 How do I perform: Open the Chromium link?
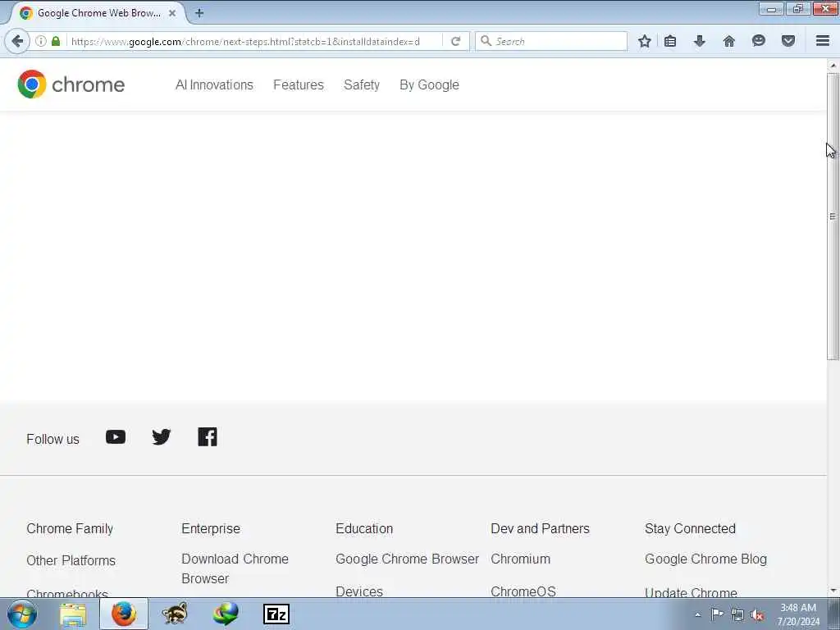click(x=520, y=559)
